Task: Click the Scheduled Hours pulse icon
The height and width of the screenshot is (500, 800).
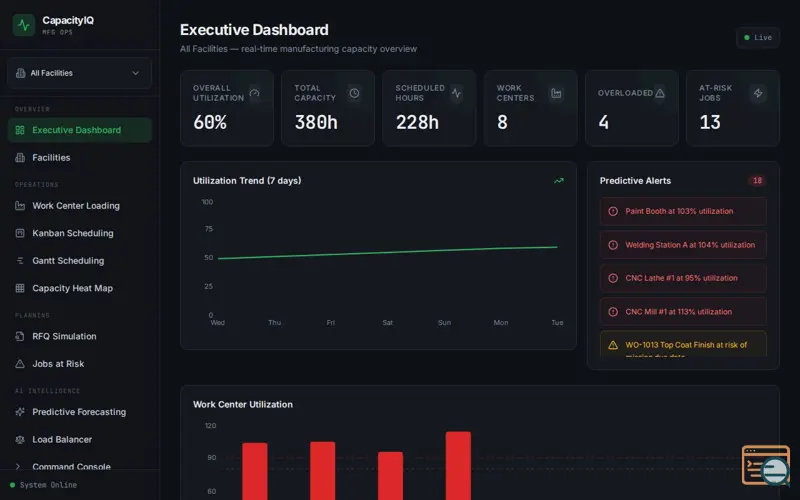Action: tap(456, 93)
